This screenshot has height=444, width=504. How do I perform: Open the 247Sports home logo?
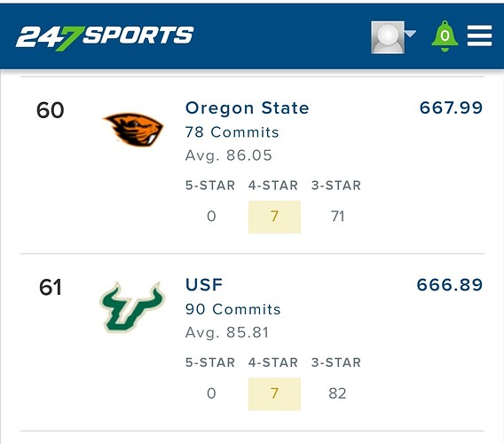pyautogui.click(x=105, y=37)
